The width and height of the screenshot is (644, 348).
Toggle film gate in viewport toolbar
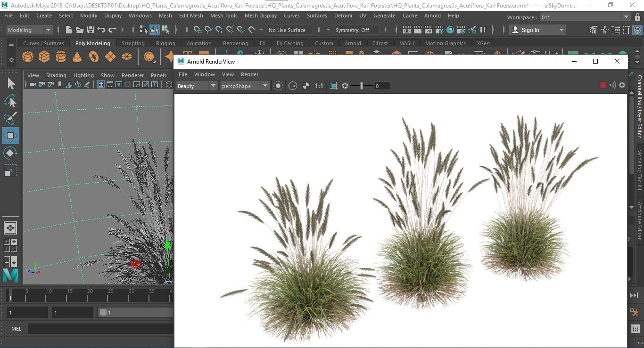click(110, 84)
